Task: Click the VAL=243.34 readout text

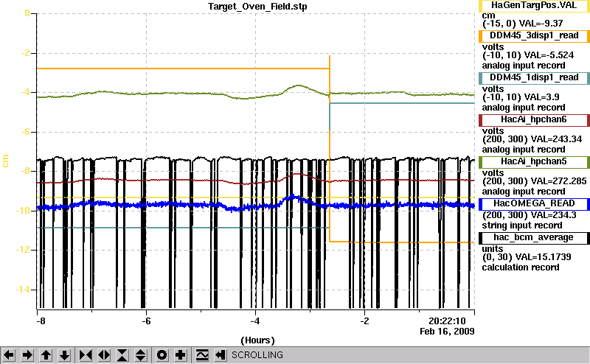Action: (556, 139)
